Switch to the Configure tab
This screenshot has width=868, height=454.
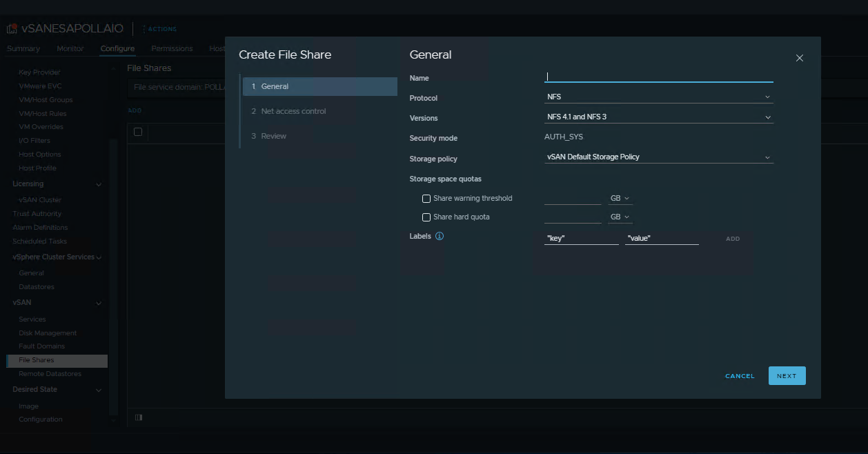point(117,49)
